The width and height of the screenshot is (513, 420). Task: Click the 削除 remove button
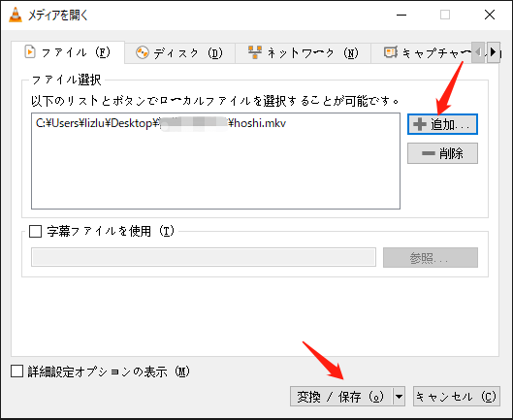(442, 153)
